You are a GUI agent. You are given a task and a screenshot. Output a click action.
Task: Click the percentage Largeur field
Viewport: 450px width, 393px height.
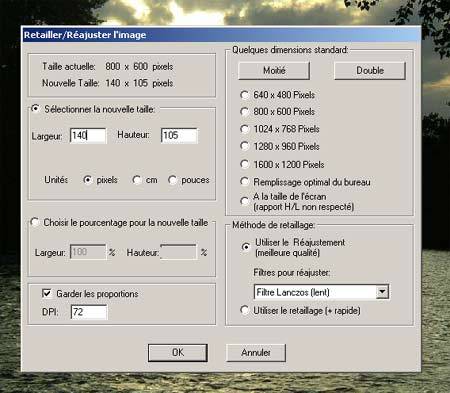[88, 252]
